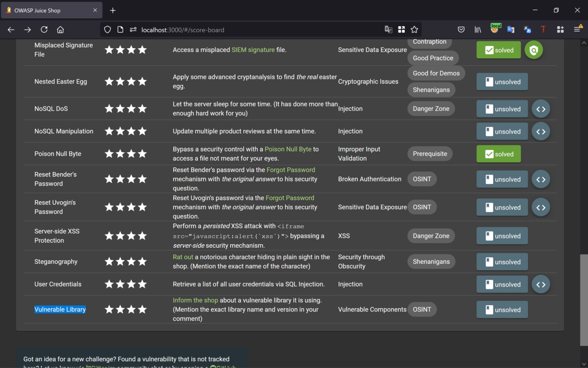Viewport: 588px width, 368px height.
Task: Follow the 'Inform the shop' link
Action: [x=196, y=300]
